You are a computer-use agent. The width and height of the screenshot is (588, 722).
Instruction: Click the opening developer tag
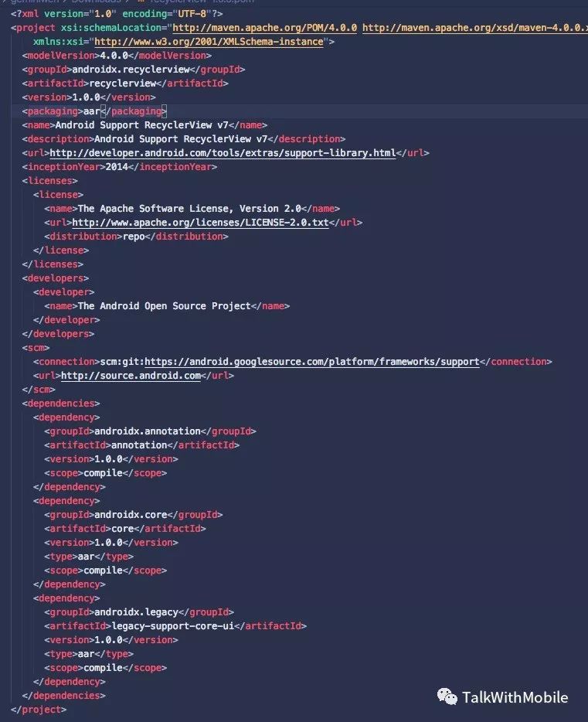pos(63,292)
